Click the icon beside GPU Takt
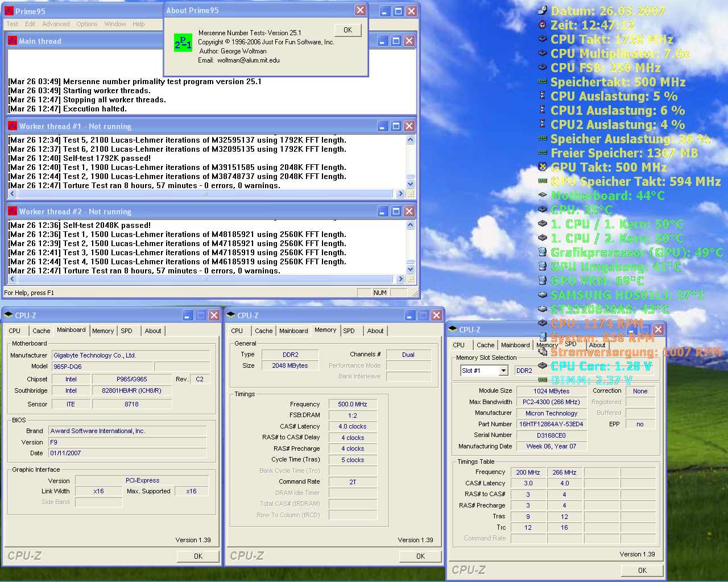728x582 pixels. pyautogui.click(x=543, y=167)
